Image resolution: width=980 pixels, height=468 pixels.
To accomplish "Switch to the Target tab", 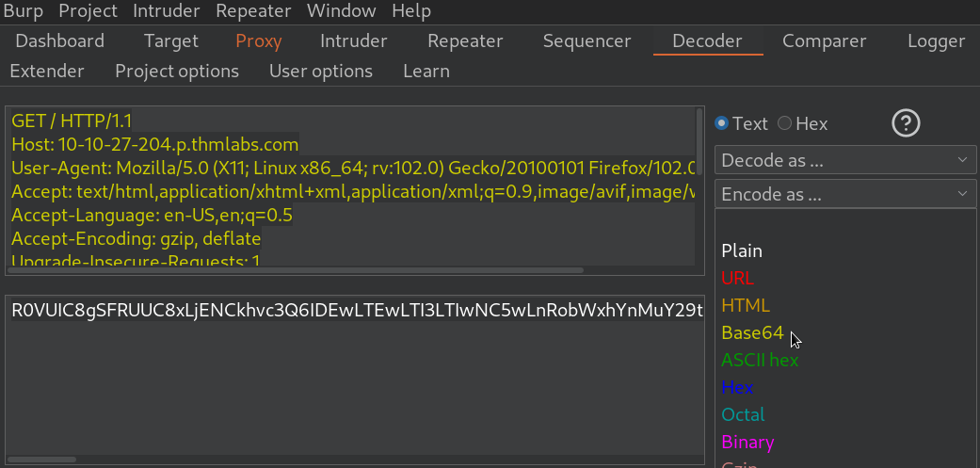I will 170,41.
